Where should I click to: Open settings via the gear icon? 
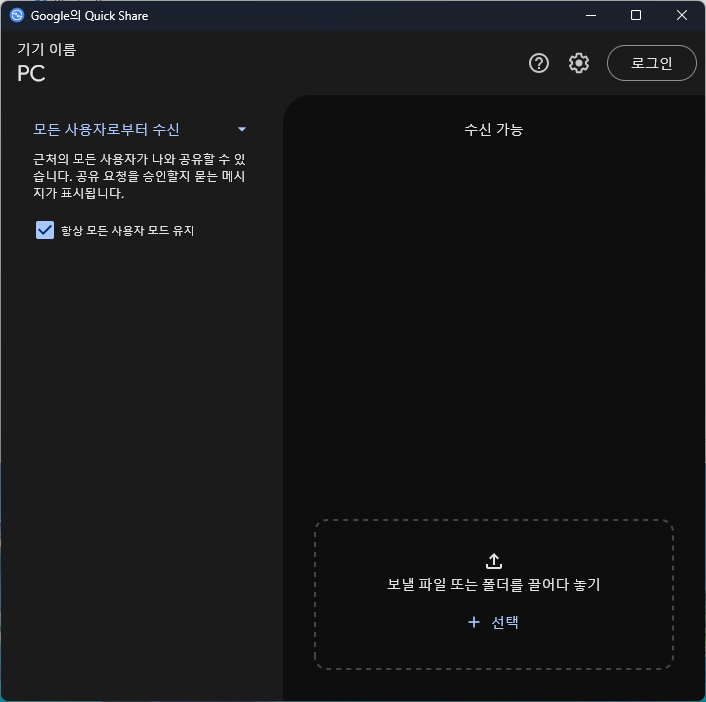[x=579, y=63]
